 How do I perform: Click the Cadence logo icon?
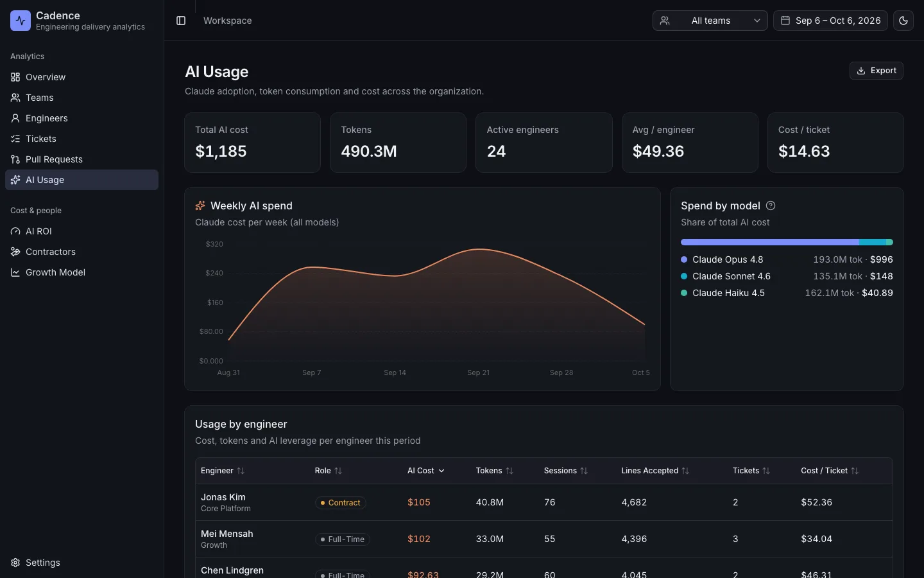click(21, 21)
